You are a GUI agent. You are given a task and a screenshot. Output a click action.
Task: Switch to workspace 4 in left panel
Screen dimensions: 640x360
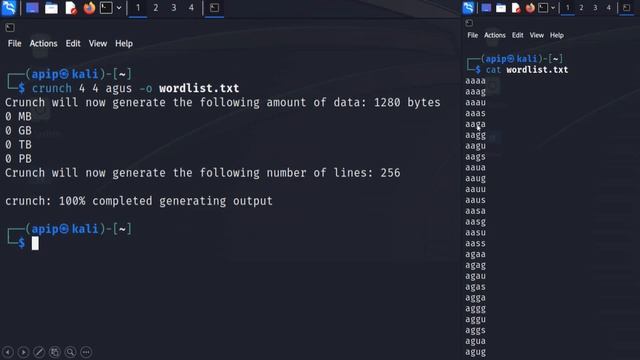[191, 8]
